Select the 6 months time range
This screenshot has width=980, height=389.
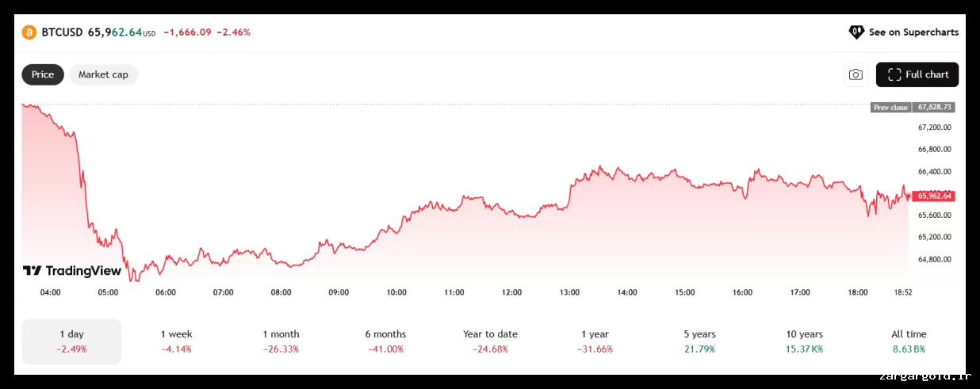point(385,341)
